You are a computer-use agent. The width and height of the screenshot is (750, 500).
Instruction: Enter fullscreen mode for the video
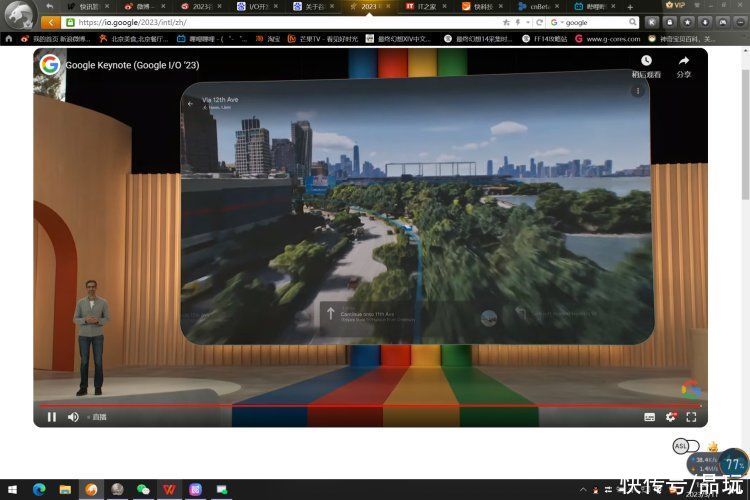[691, 417]
